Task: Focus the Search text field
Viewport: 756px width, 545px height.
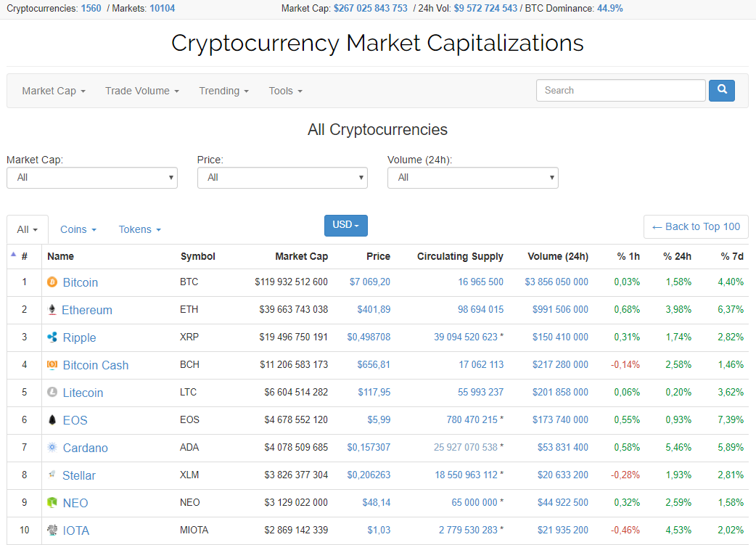Action: point(620,91)
